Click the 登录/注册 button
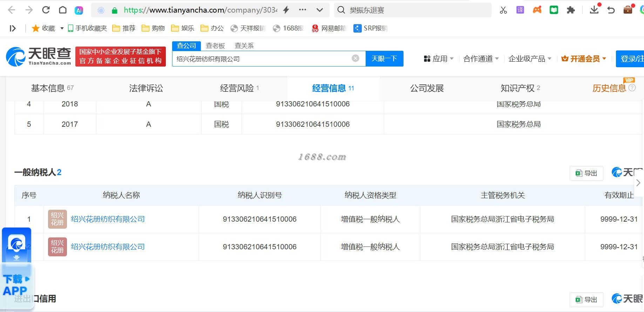Screen dimensions: 644x312 click(x=630, y=59)
